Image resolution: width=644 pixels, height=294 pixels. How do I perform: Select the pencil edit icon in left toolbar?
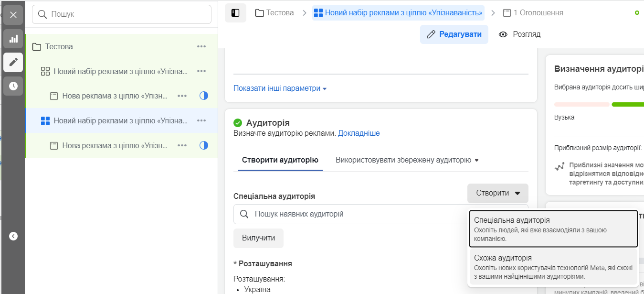[x=13, y=62]
